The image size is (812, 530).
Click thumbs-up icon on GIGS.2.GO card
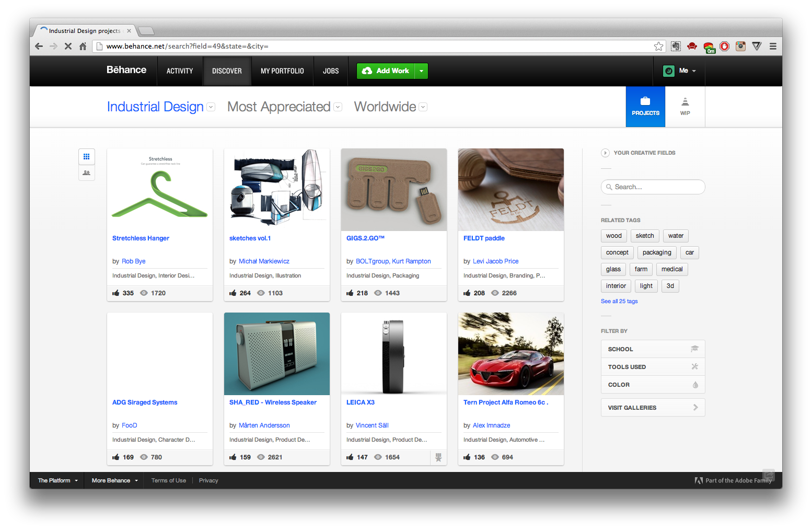350,293
